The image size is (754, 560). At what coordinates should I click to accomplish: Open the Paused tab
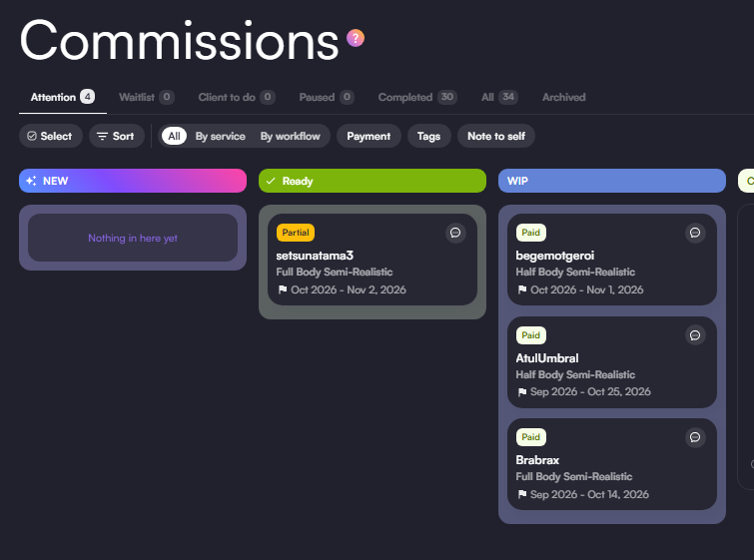(x=327, y=97)
